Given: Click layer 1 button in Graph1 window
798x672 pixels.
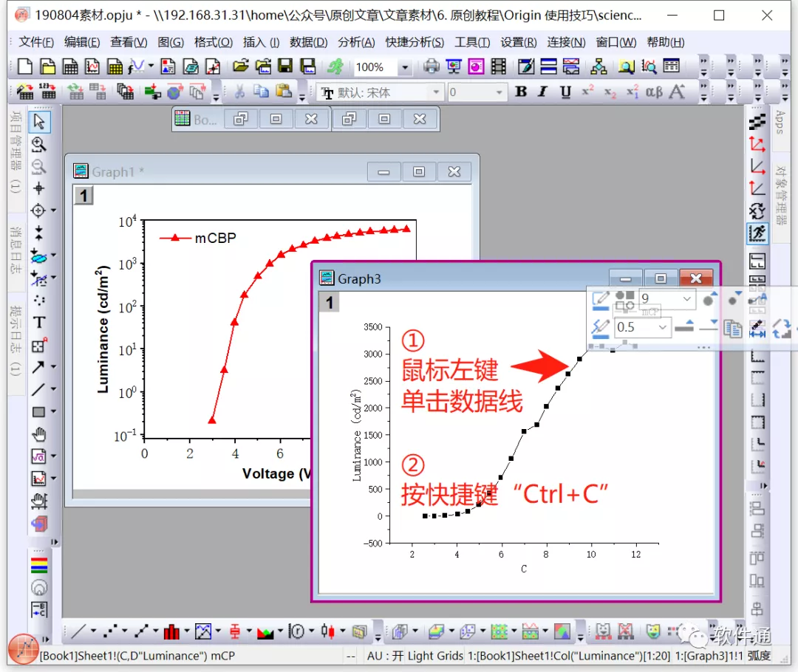Looking at the screenshot, I should [84, 196].
